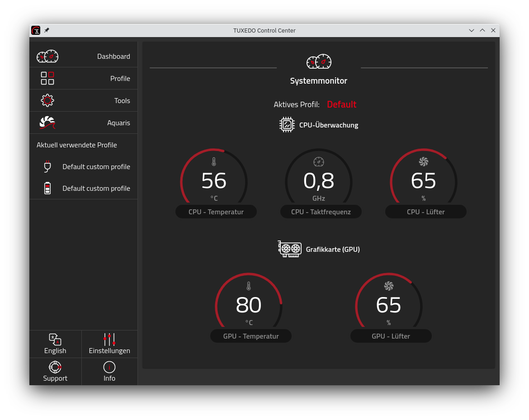Click the Dashboard gauges icon in sidebar
Image resolution: width=529 pixels, height=420 pixels.
pos(47,57)
